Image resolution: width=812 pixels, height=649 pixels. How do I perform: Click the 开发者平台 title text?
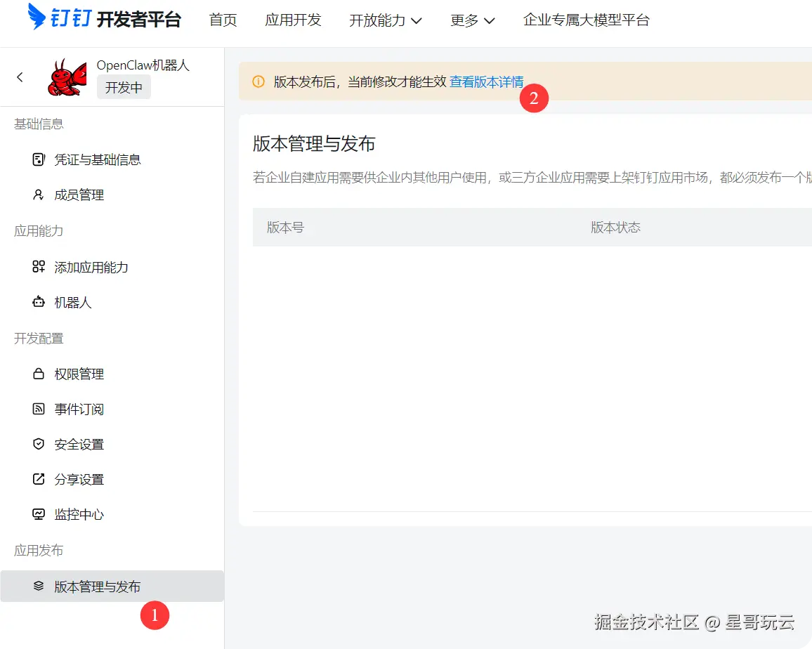point(139,20)
